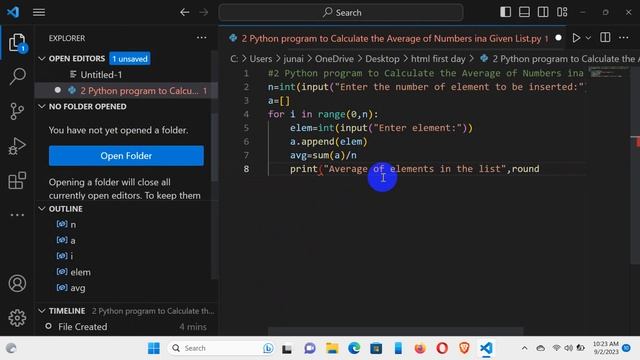Image resolution: width=640 pixels, height=360 pixels.
Task: Open the Explorer view in activity bar
Action: (x=17, y=43)
